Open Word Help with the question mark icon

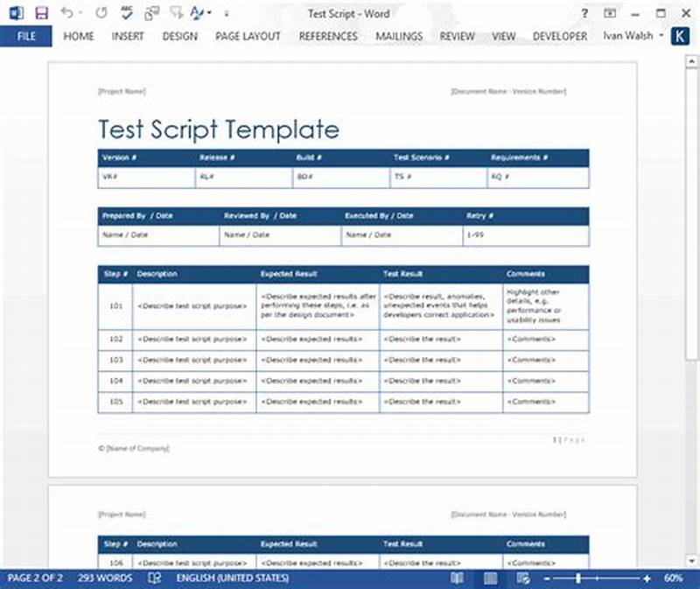[584, 14]
